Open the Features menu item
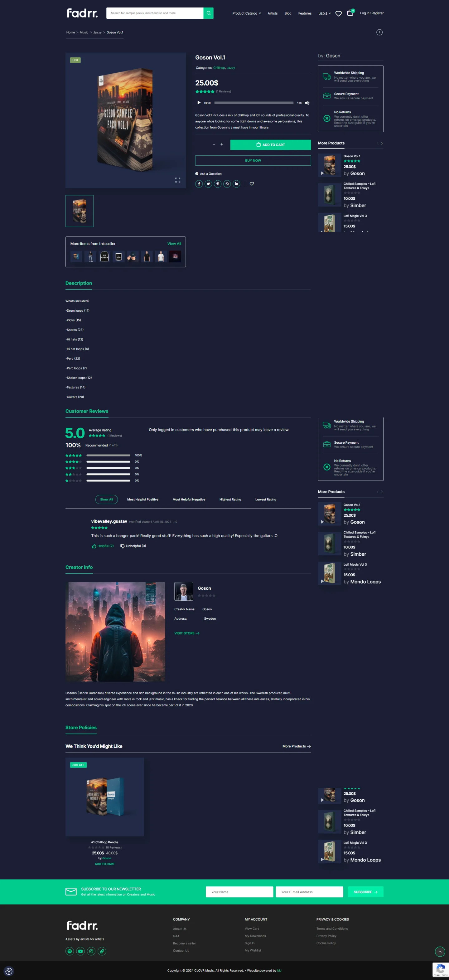This screenshot has width=449, height=980. (x=305, y=13)
